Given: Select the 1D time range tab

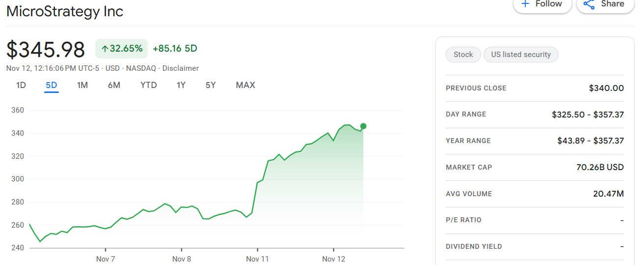Looking at the screenshot, I should pos(21,85).
